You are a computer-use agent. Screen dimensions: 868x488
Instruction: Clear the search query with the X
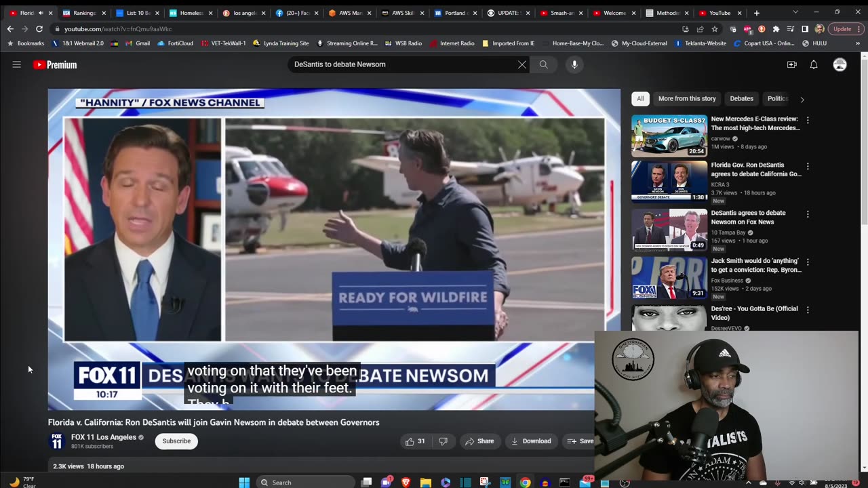click(522, 64)
